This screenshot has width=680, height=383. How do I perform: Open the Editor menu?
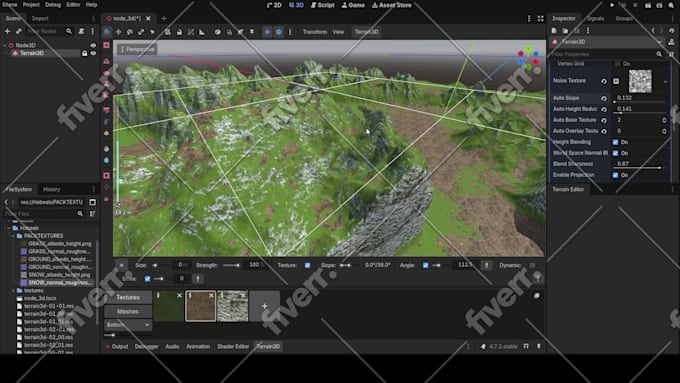click(x=73, y=5)
